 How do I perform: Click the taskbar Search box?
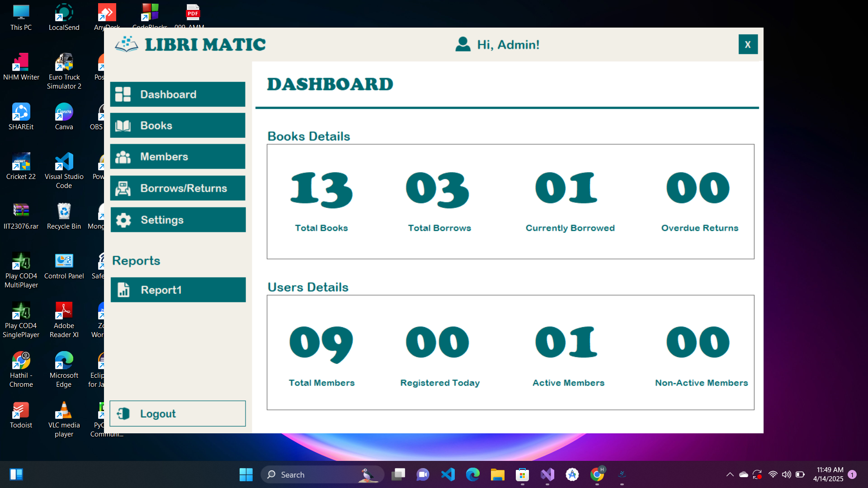pyautogui.click(x=322, y=474)
